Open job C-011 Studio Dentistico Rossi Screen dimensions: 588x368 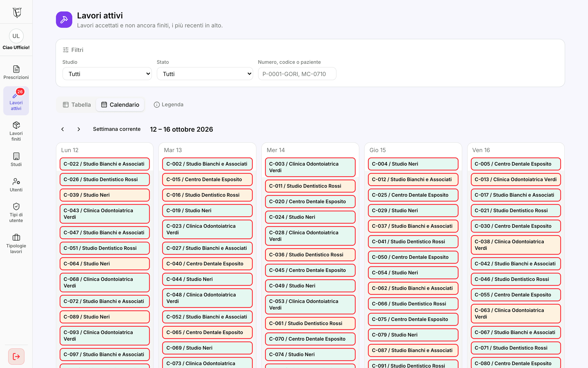310,186
